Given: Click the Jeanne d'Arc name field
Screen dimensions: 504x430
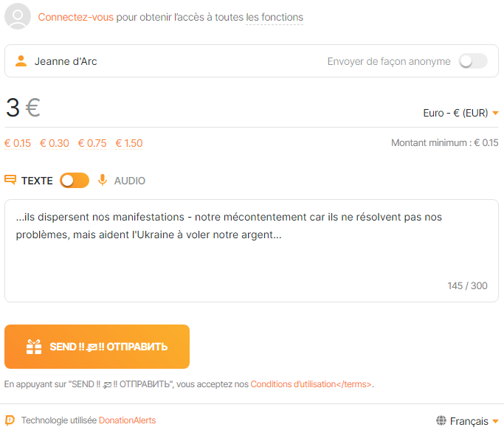Looking at the screenshot, I should (148, 61).
